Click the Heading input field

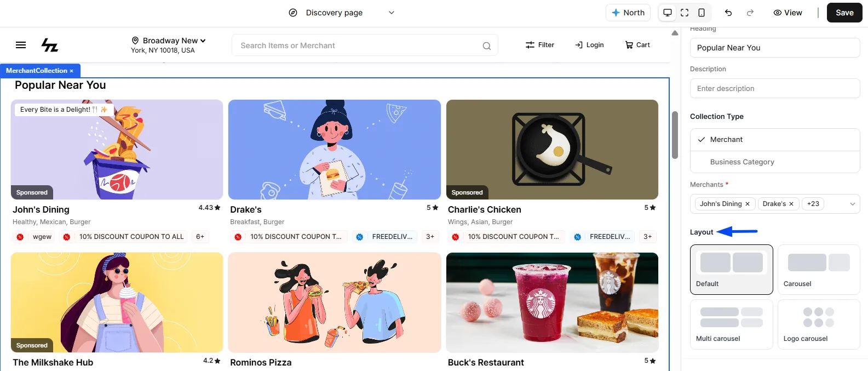775,48
